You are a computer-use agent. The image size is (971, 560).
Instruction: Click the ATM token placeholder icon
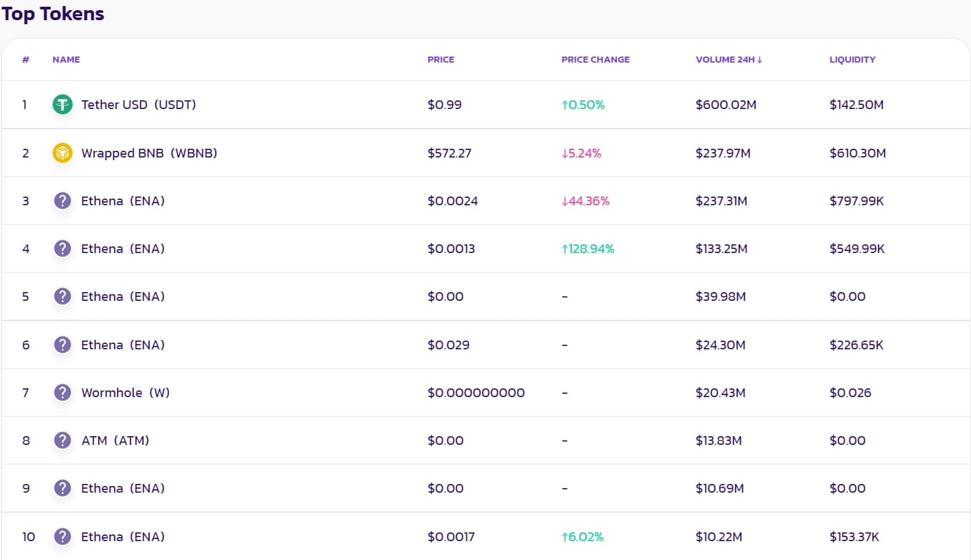62,440
